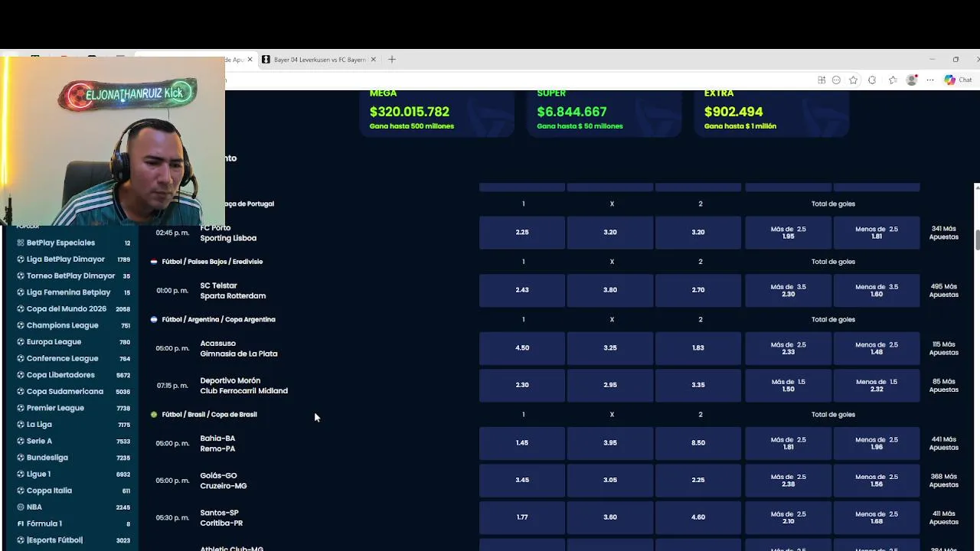Open the Deportivo Morón vs Ferrocarril Midland match
Image resolution: width=980 pixels, height=551 pixels.
pos(243,386)
